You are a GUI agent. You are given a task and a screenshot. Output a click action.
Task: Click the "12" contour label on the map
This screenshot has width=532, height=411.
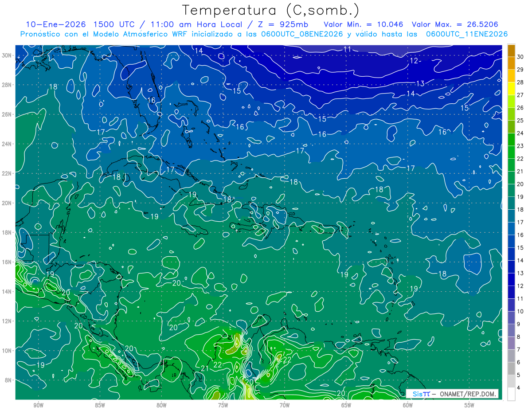414,61
